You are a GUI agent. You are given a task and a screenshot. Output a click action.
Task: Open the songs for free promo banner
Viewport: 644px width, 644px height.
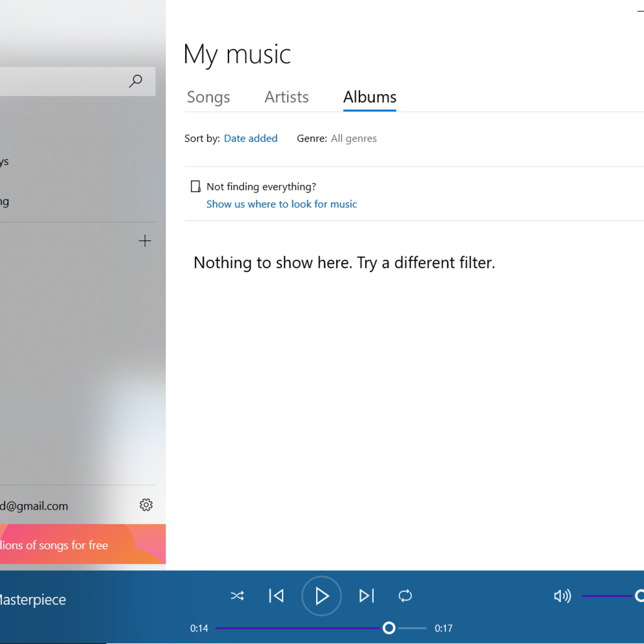[x=83, y=544]
